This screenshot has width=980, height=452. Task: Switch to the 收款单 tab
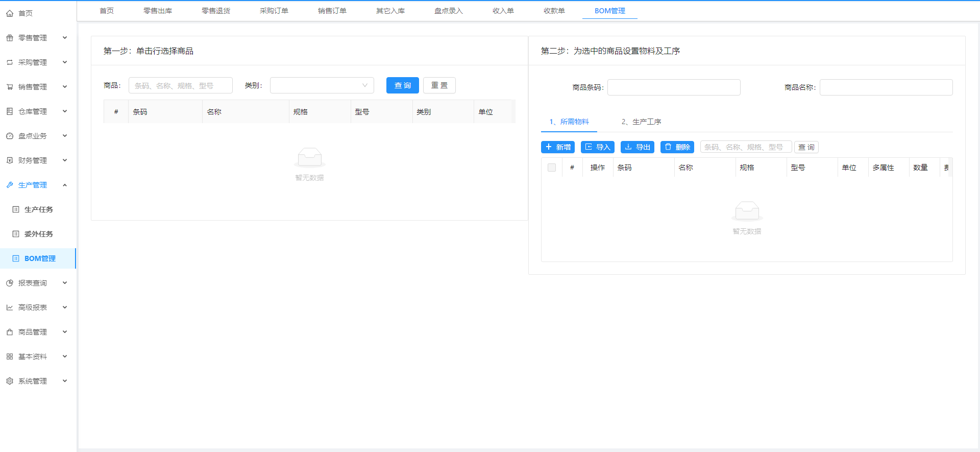554,11
